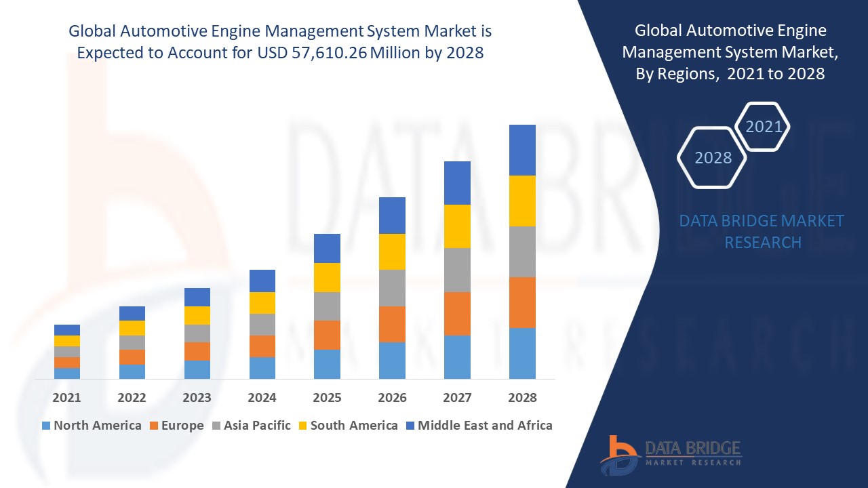Click the Middle East and Africa legend square
868x488 pixels.
(410, 426)
